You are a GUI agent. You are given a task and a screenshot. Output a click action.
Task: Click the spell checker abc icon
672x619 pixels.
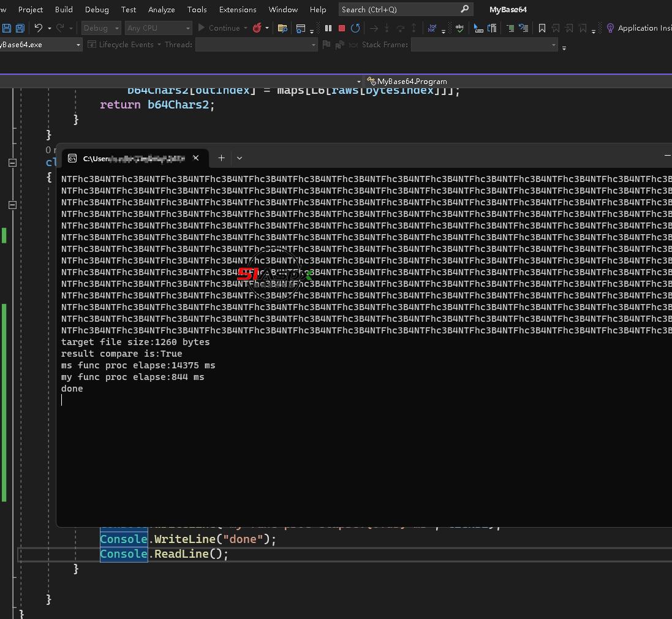click(459, 28)
